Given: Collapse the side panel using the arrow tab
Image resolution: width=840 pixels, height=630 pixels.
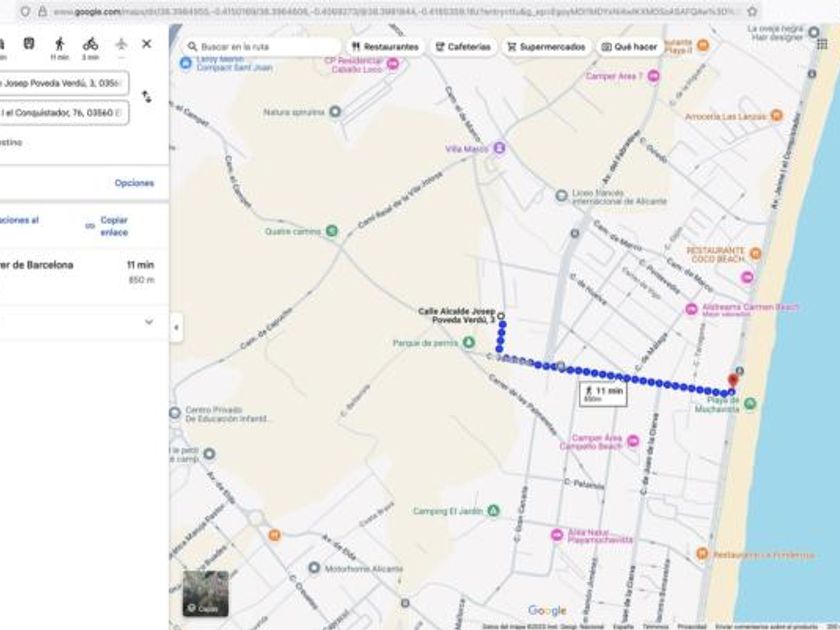Looking at the screenshot, I should point(176,327).
